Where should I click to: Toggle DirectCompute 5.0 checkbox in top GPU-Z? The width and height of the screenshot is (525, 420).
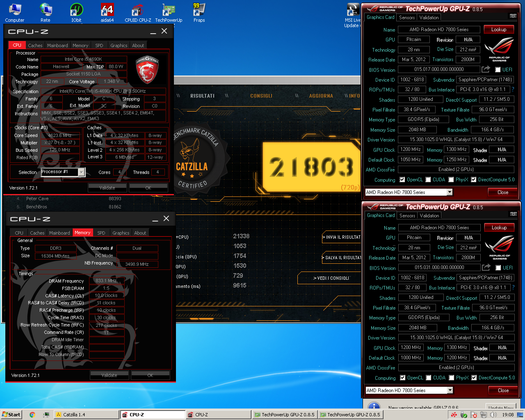(474, 180)
